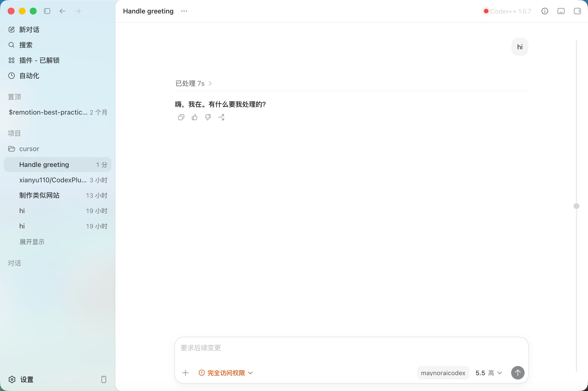
Task: Give the reply a thumbs down
Action: coord(208,117)
